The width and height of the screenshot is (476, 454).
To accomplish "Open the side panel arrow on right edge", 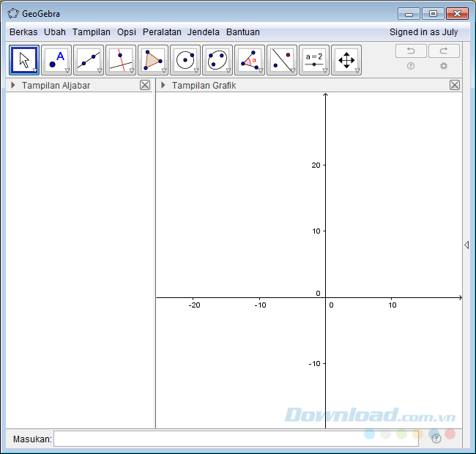I will click(x=467, y=245).
